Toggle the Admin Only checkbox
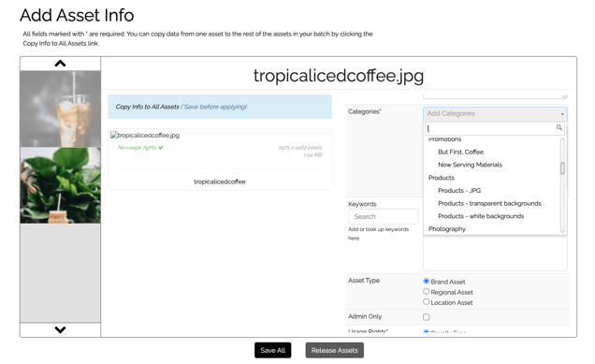 (427, 317)
